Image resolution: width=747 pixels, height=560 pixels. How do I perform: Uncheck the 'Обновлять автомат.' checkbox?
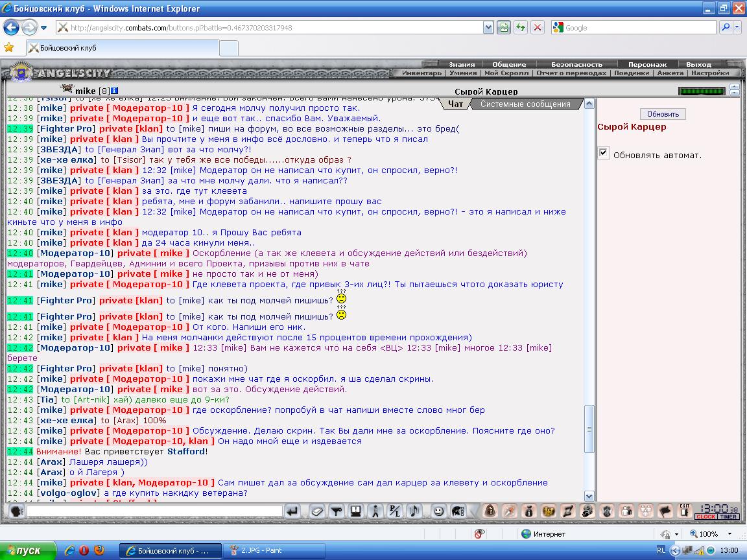coord(603,154)
